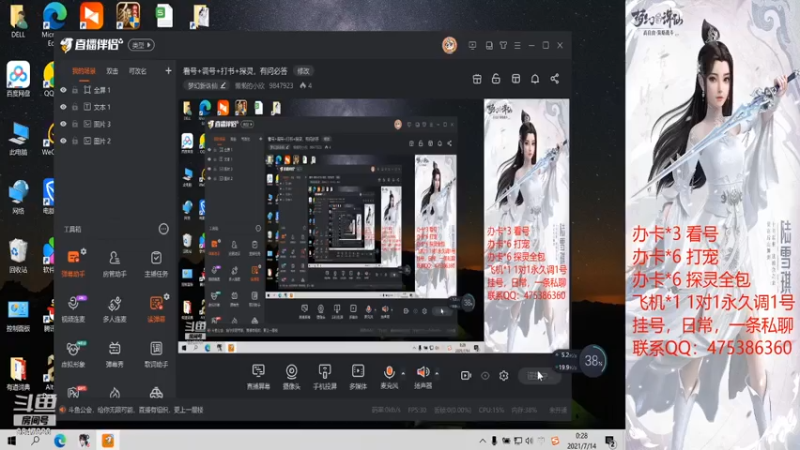Toggle lock on the 图片 2 layer
Viewport: 800px width, 450px height.
pos(75,140)
